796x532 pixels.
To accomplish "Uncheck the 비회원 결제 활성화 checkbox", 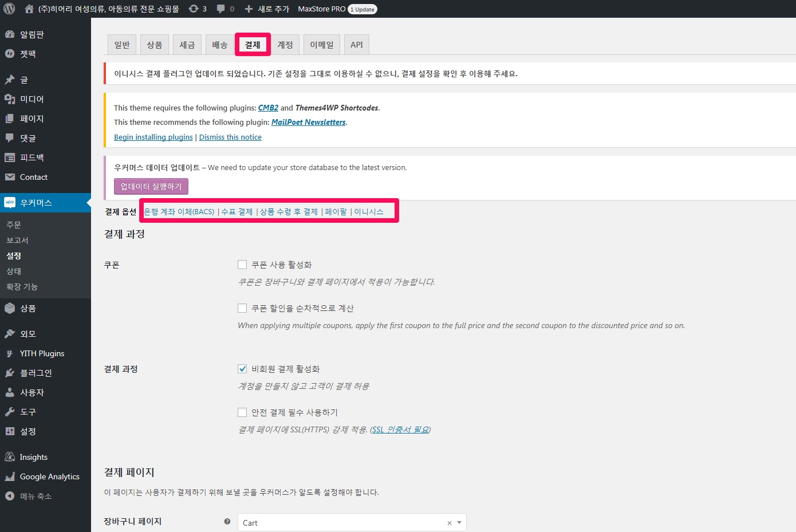I will (242, 369).
